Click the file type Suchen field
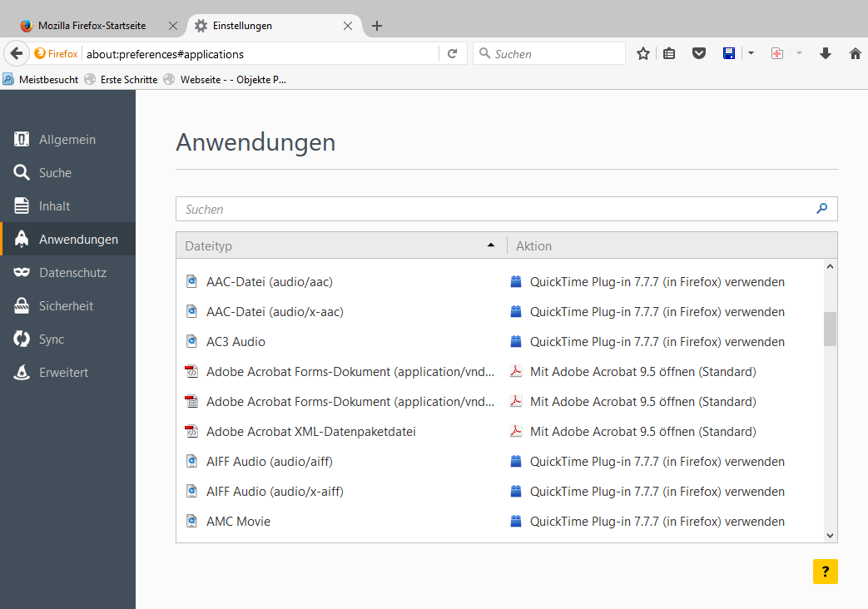The height and width of the screenshot is (609, 868). [x=498, y=210]
